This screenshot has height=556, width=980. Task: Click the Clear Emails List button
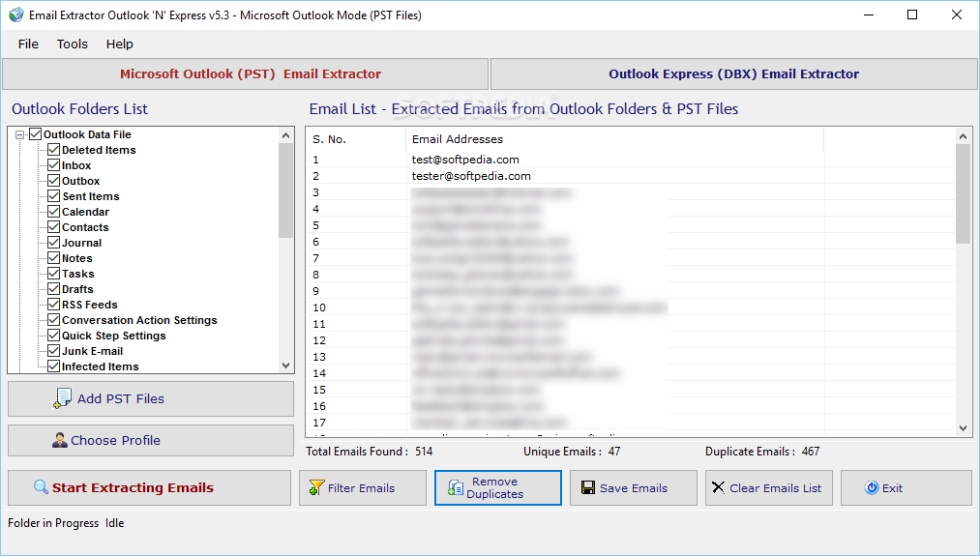coord(769,488)
